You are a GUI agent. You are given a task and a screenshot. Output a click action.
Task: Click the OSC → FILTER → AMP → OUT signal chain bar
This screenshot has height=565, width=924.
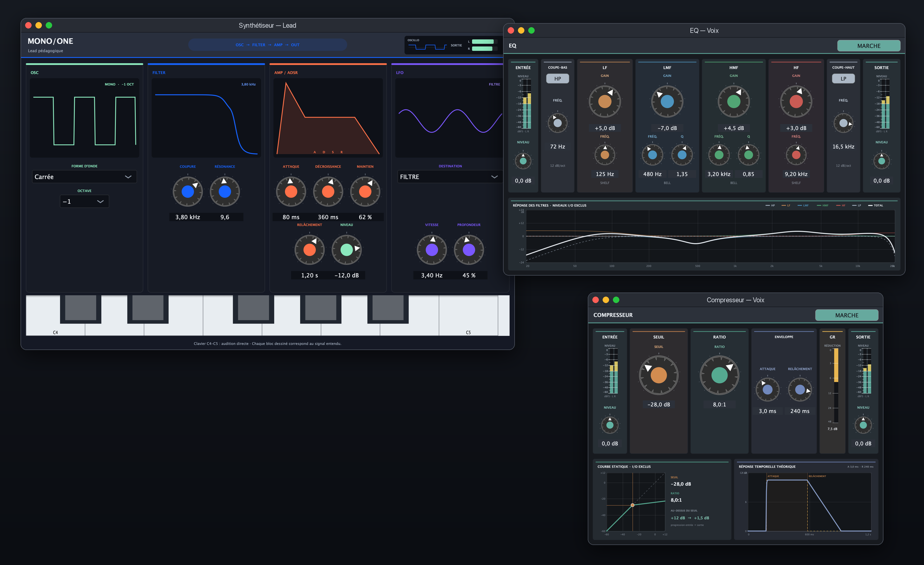(x=267, y=45)
